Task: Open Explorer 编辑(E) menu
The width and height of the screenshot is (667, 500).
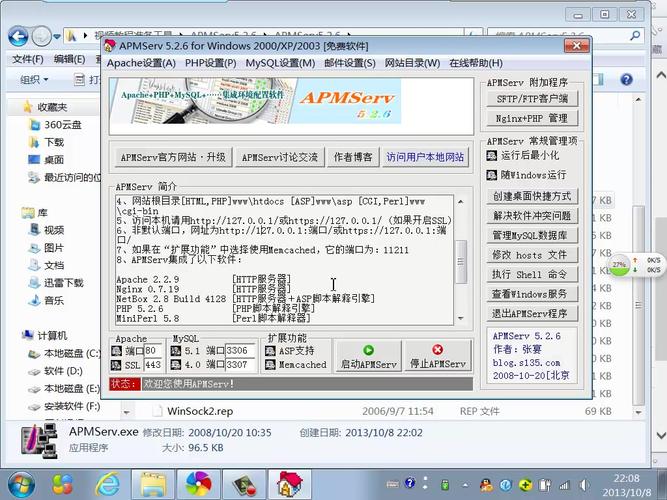Action: point(69,59)
